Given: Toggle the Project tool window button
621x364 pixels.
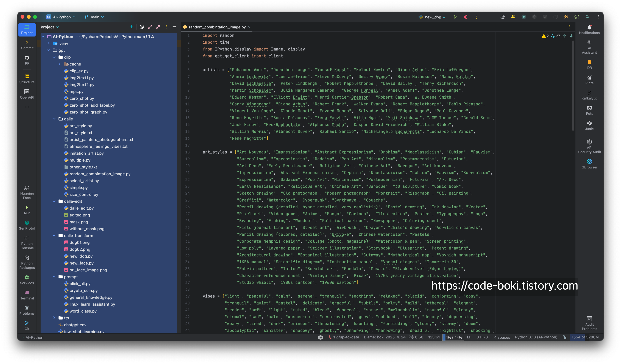Looking at the screenshot, I should coord(27,30).
